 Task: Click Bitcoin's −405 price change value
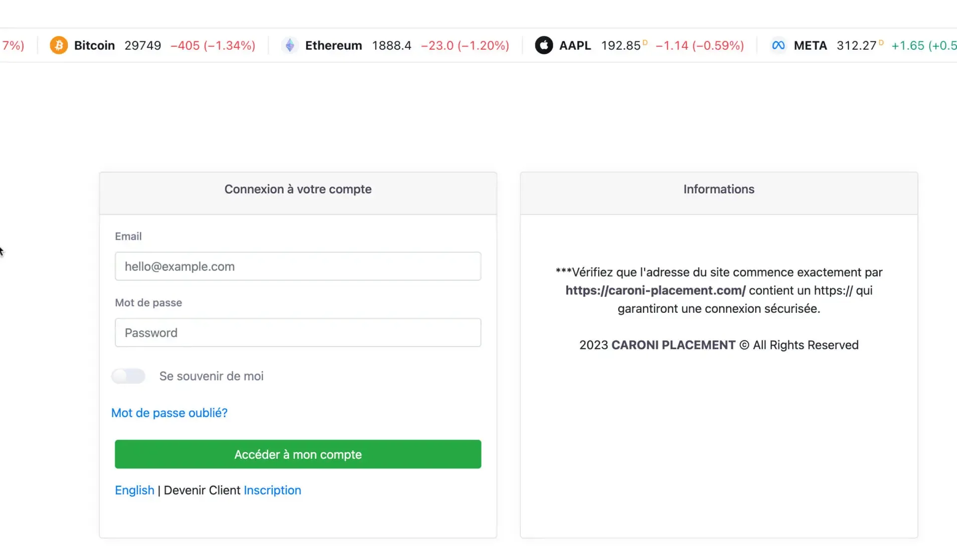point(185,45)
